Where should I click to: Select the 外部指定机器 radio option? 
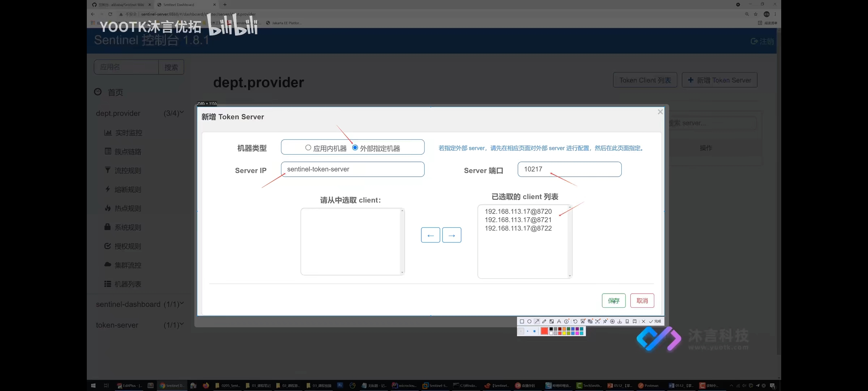pos(355,148)
